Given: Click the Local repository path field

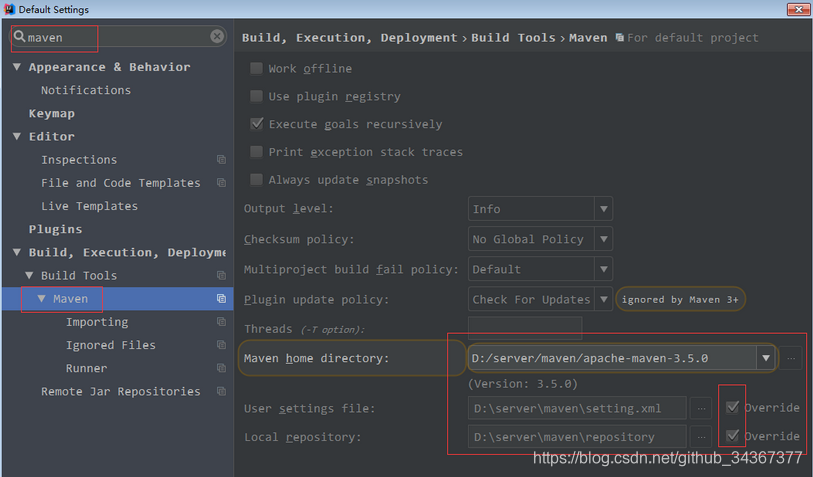Looking at the screenshot, I should point(577,437).
